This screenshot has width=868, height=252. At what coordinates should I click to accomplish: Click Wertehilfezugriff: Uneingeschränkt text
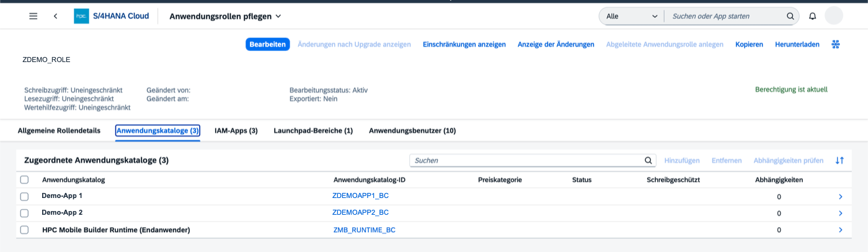[77, 107]
